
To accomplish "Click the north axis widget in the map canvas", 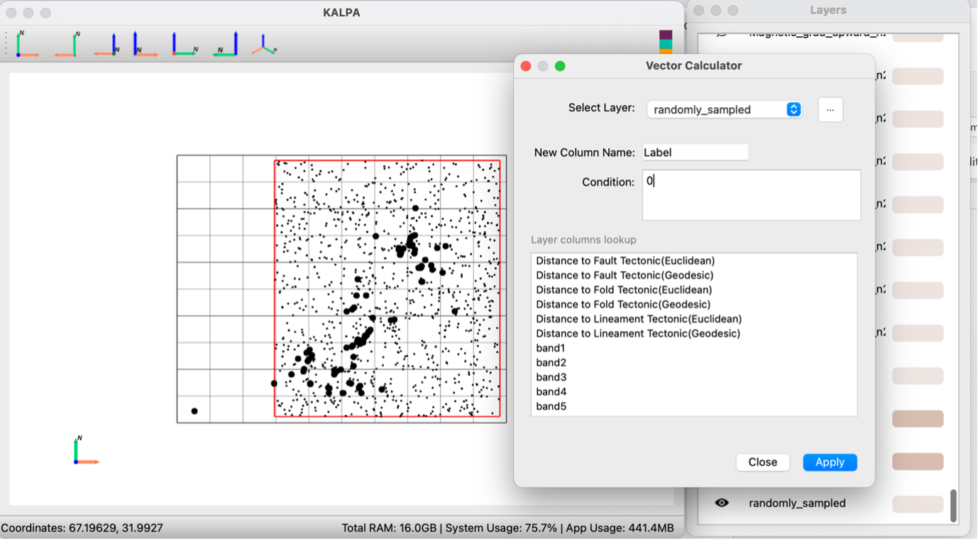I will pos(86,450).
